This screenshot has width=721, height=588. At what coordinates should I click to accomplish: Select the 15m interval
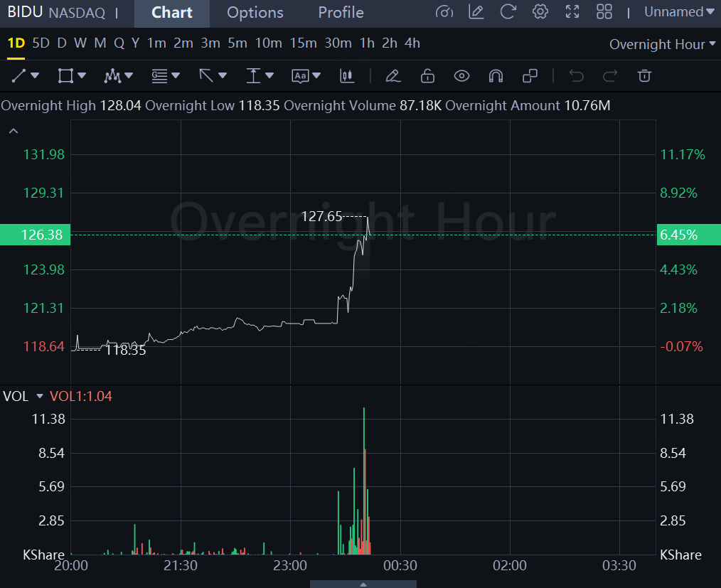[x=303, y=43]
